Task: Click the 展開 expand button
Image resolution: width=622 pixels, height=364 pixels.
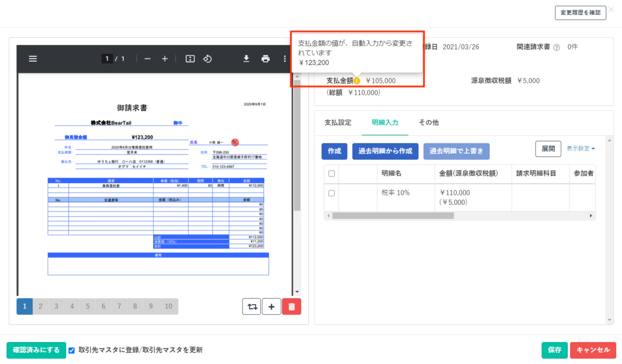Action: 548,149
